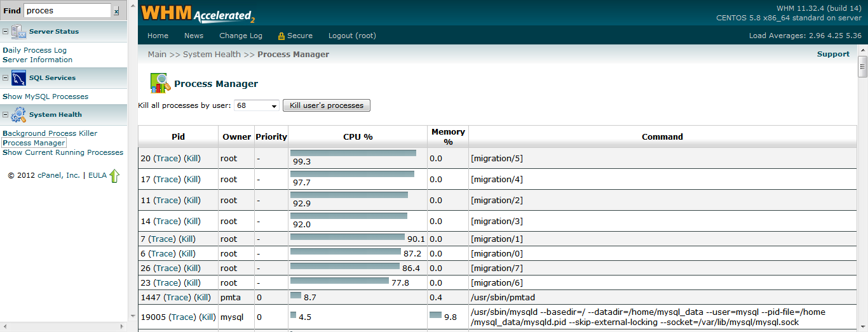Viewport: 868px width, 332px height.
Task: Click the page's vertical scrollbar thumb
Action: pyautogui.click(x=862, y=65)
